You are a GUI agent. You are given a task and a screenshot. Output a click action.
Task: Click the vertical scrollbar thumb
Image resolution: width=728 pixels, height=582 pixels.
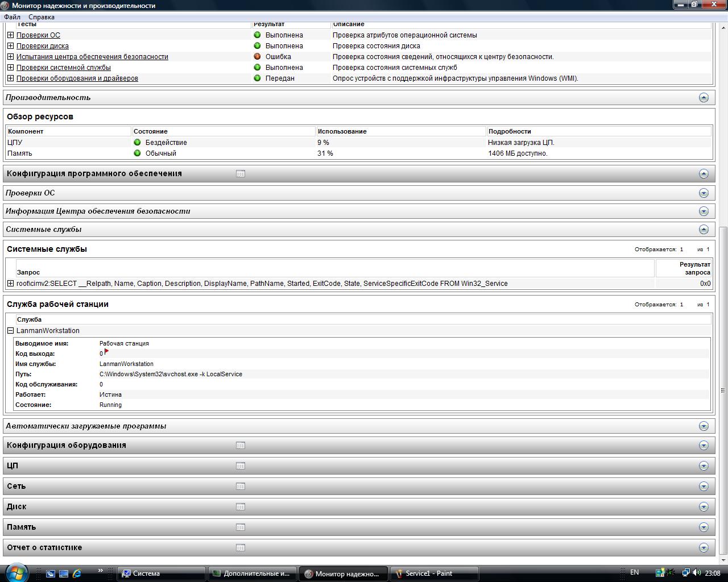coord(723,390)
